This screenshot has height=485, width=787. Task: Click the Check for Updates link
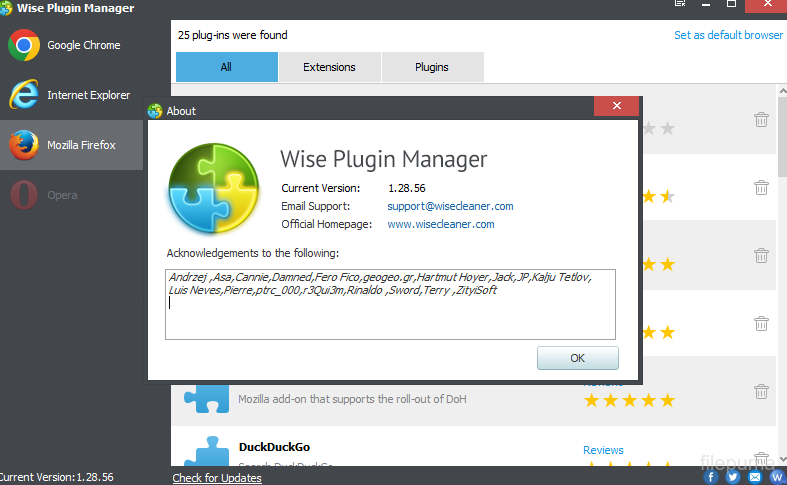tap(217, 478)
